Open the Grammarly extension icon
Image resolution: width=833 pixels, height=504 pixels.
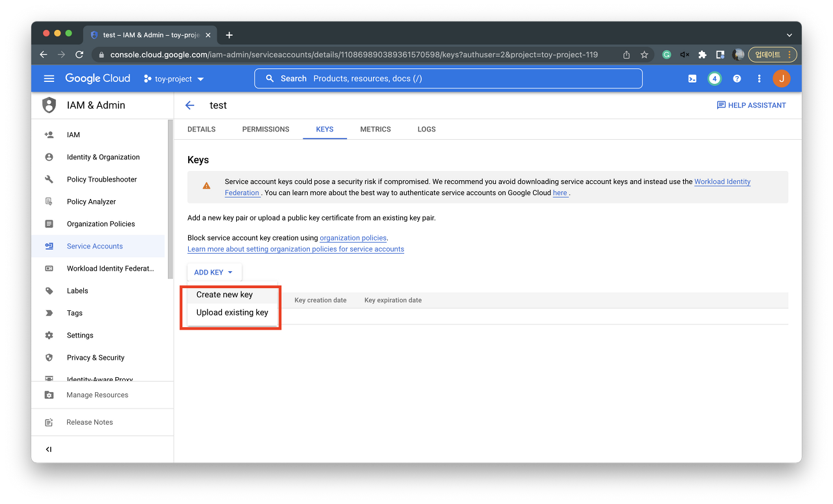666,55
